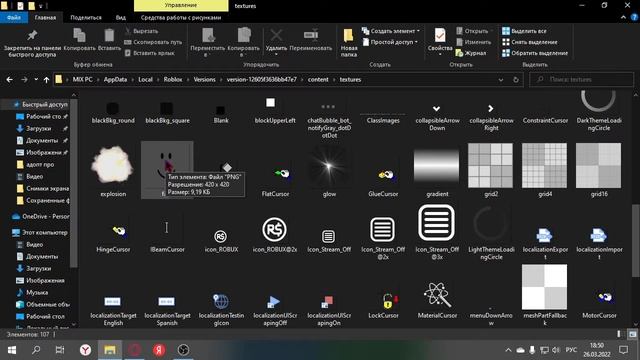This screenshot has width=640, height=360.
Task: Select the grid2 texture file
Action: pos(491,171)
